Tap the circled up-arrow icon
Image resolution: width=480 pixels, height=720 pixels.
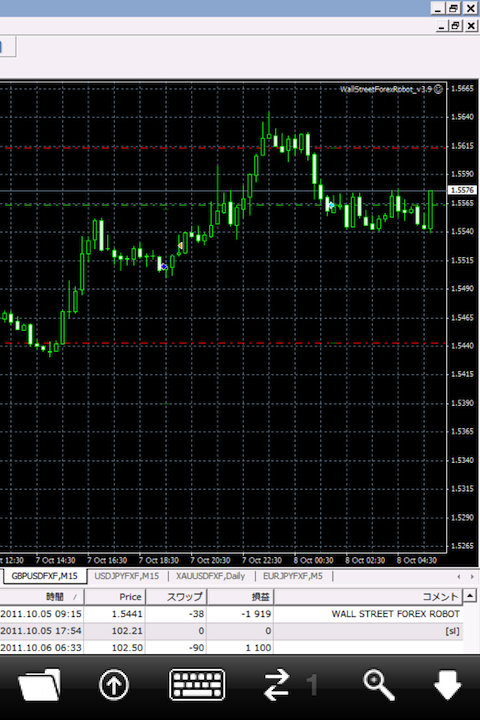point(114,685)
